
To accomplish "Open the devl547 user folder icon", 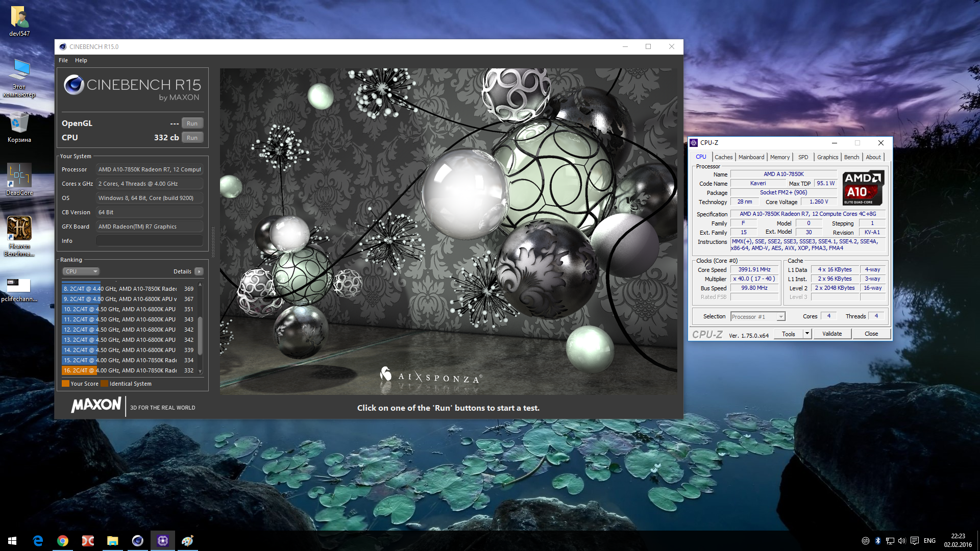I will (x=19, y=17).
